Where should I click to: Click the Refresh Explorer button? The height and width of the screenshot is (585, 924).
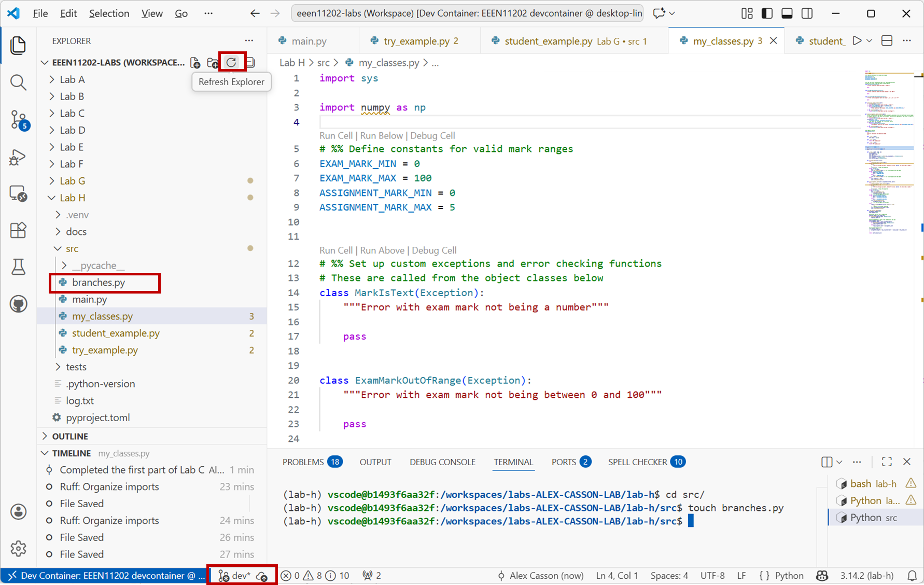(231, 62)
